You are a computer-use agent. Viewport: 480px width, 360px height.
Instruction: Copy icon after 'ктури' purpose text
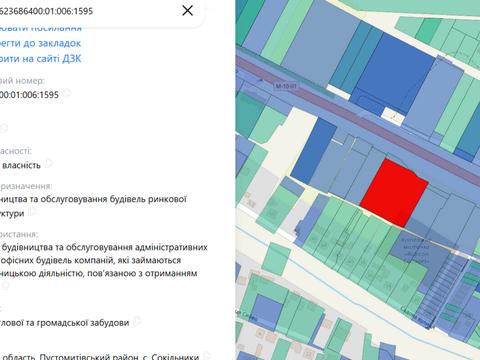32,211
